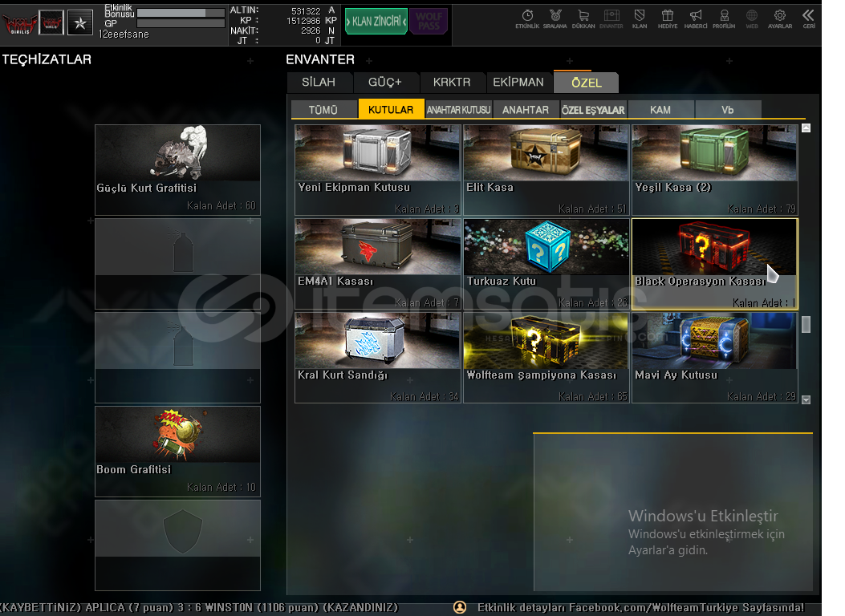Click the KP balance value 1512986

click(x=303, y=21)
